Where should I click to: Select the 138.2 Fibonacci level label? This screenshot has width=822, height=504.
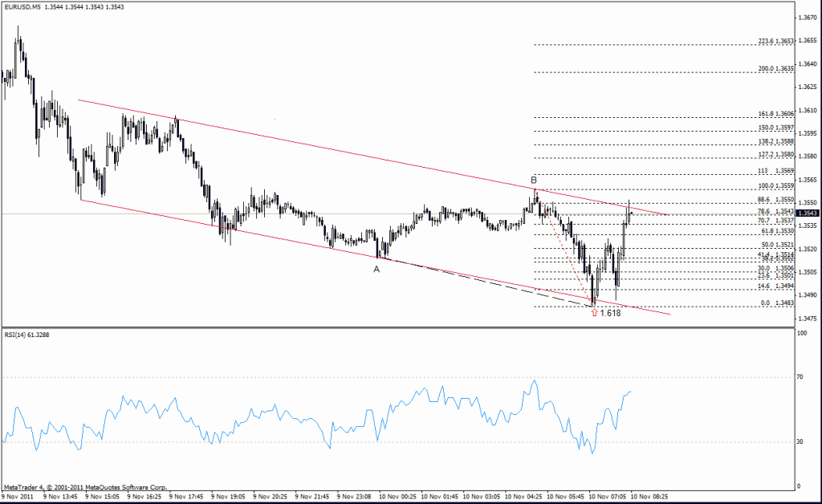[x=776, y=141]
